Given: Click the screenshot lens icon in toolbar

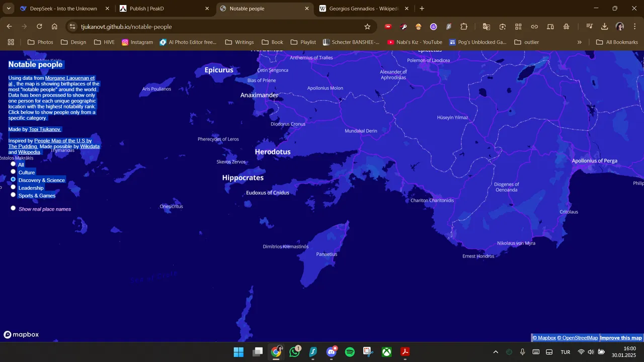Looking at the screenshot, I should point(502,27).
